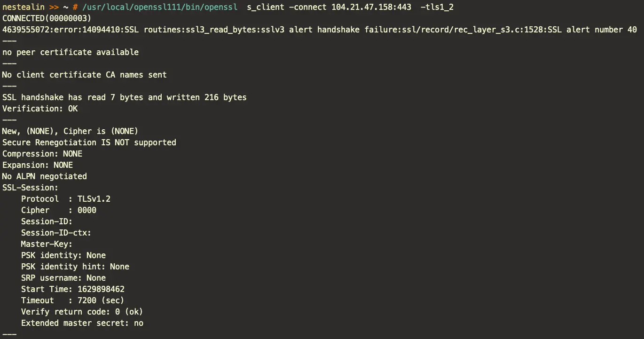644x339 pixels.
Task: Click the 'No ALPN negotiated' line
Action: (x=45, y=176)
